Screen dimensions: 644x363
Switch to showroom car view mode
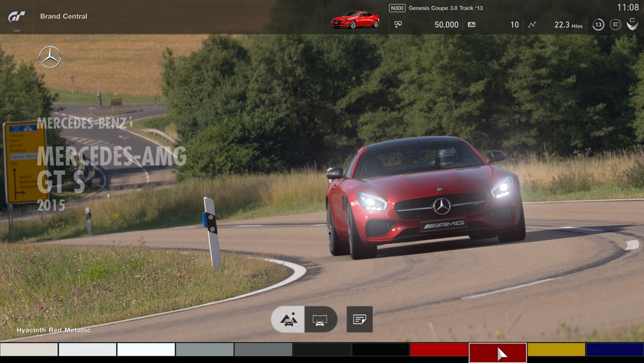tap(320, 319)
